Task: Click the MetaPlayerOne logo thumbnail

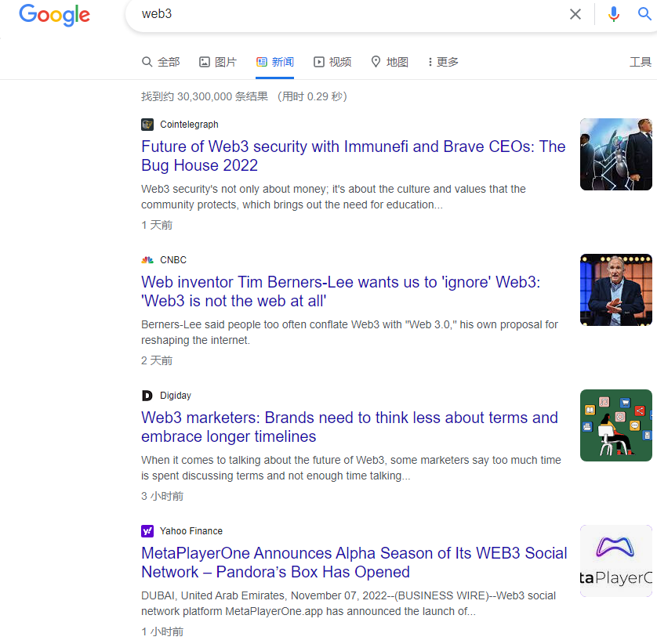Action: 616,561
